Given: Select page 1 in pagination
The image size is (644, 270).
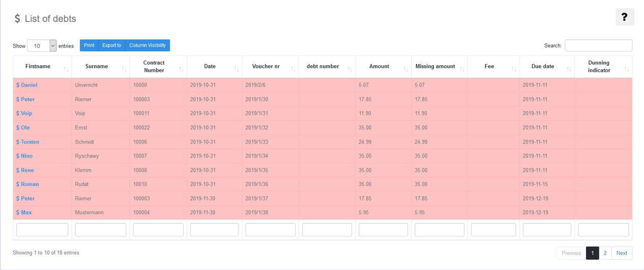Looking at the screenshot, I should click(592, 253).
